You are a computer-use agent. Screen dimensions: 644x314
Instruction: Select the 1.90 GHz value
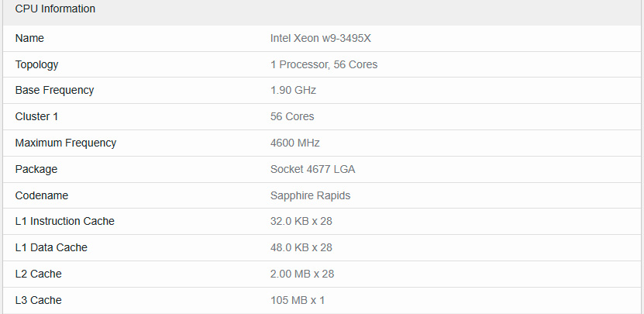pyautogui.click(x=293, y=90)
